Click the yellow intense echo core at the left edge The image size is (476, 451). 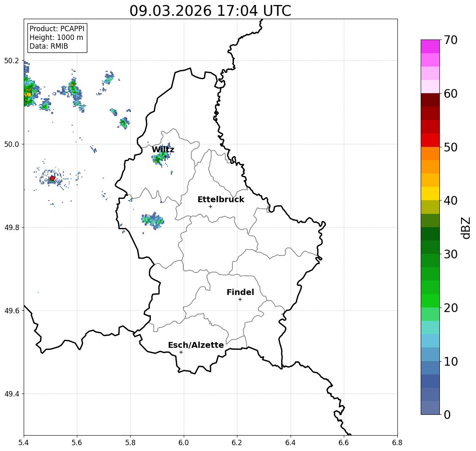(x=27, y=94)
